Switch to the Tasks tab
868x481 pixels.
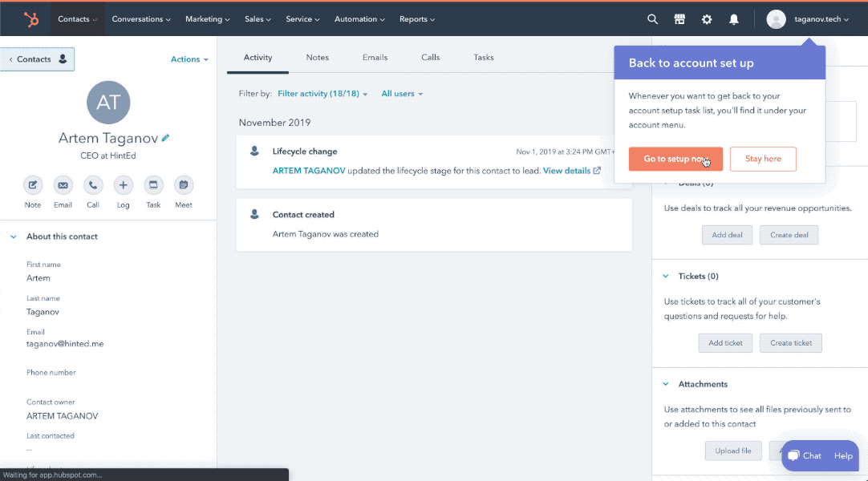[484, 58]
